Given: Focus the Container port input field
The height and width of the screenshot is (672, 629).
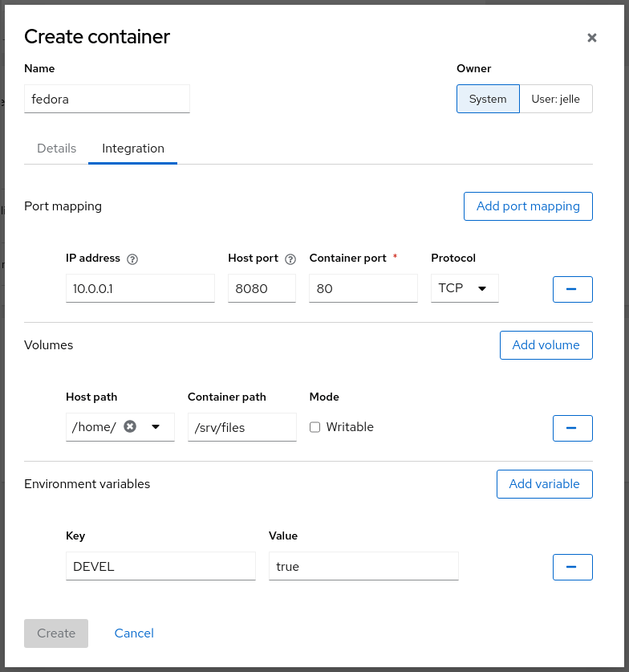Looking at the screenshot, I should click(x=363, y=288).
